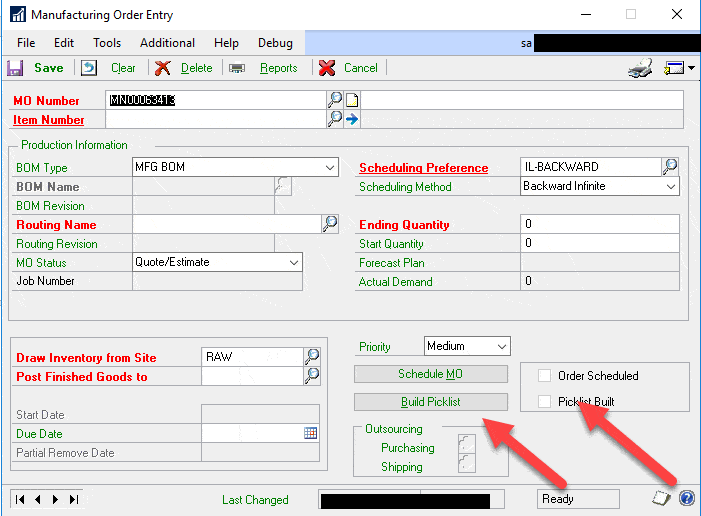Open the help icon in status bar
This screenshot has height=516, width=701.
click(x=687, y=499)
